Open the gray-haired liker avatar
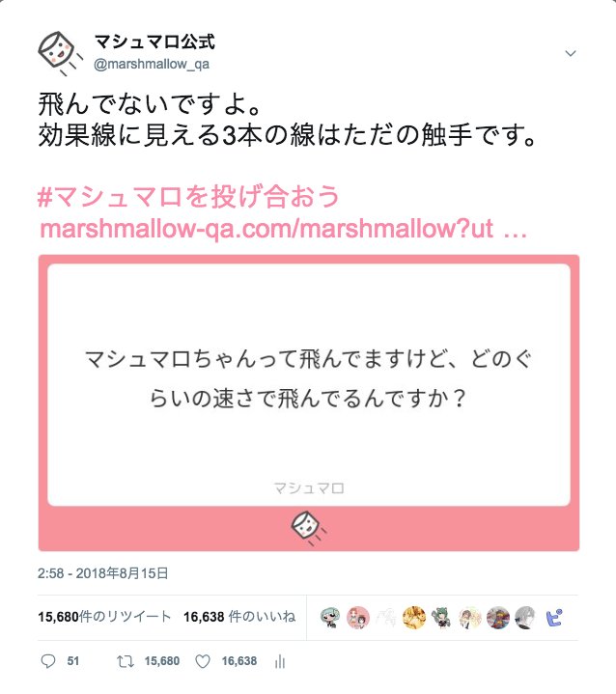The image size is (616, 694). click(x=525, y=618)
